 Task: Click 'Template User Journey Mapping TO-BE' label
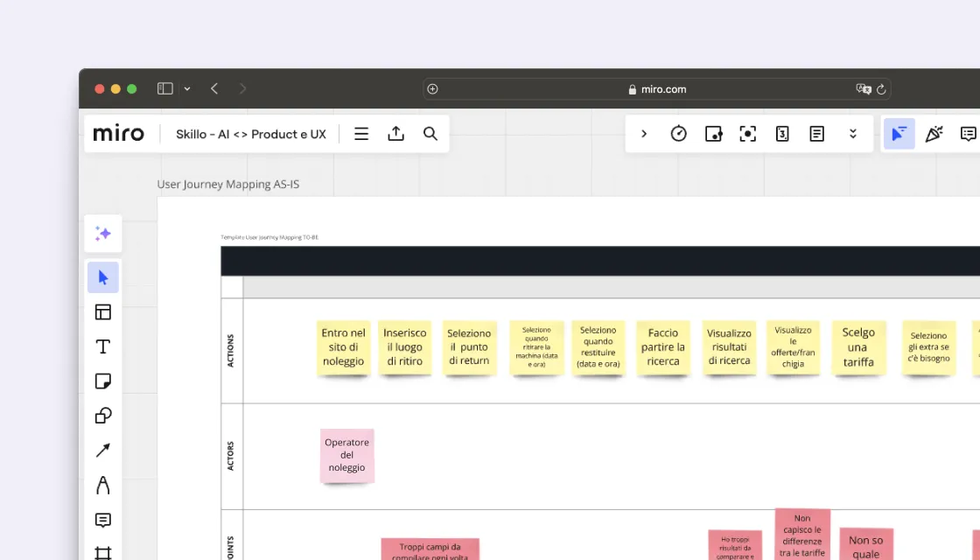pyautogui.click(x=269, y=237)
